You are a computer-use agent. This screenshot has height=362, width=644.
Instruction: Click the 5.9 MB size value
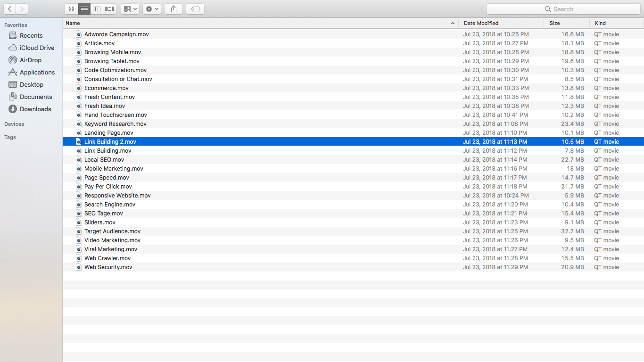574,196
